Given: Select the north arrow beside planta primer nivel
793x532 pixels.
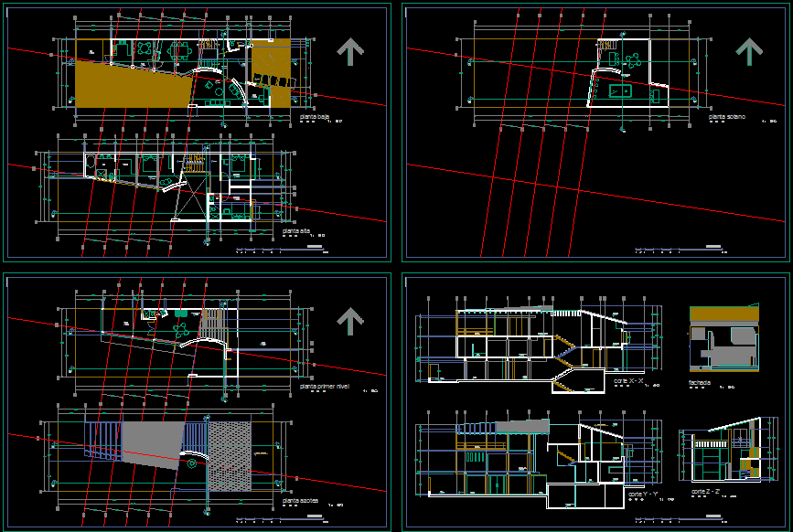Looking at the screenshot, I should (x=350, y=320).
